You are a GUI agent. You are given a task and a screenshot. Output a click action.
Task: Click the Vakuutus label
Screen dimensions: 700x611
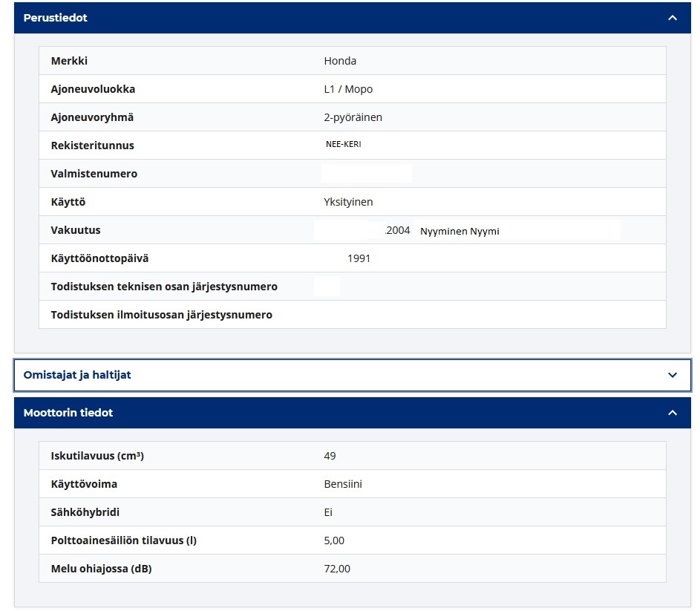[76, 230]
